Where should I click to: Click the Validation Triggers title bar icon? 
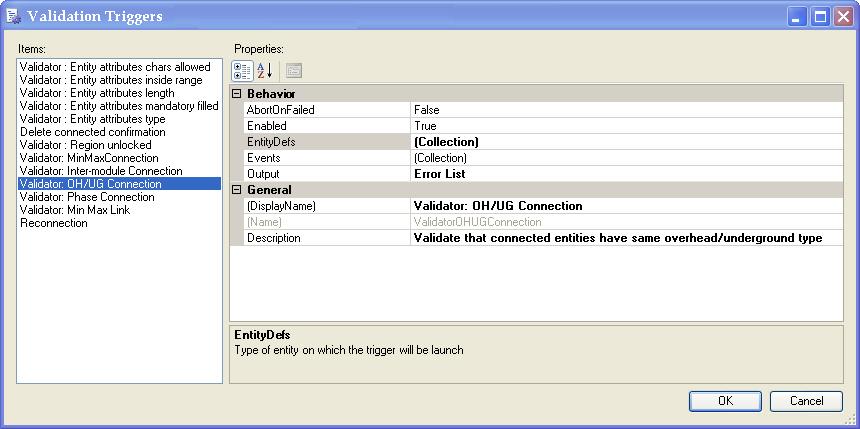(x=14, y=16)
